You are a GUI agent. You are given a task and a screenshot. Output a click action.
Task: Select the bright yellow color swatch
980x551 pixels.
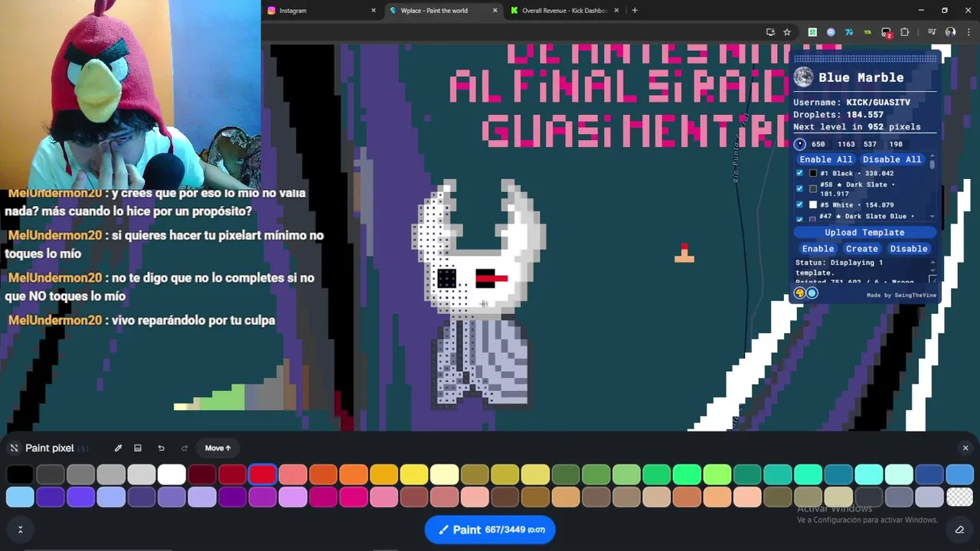tap(414, 474)
